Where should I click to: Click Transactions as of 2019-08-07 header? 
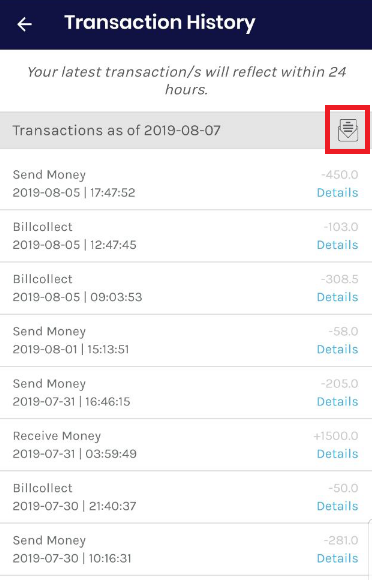116,130
